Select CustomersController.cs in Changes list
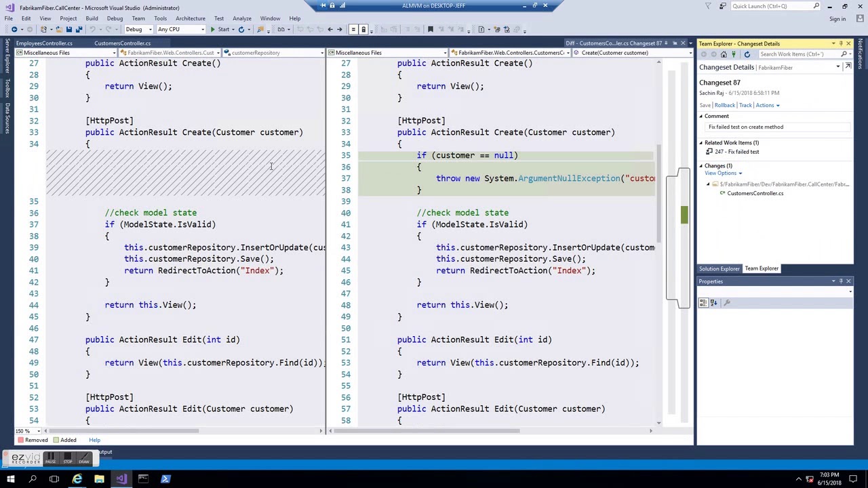868x488 pixels. coord(755,194)
